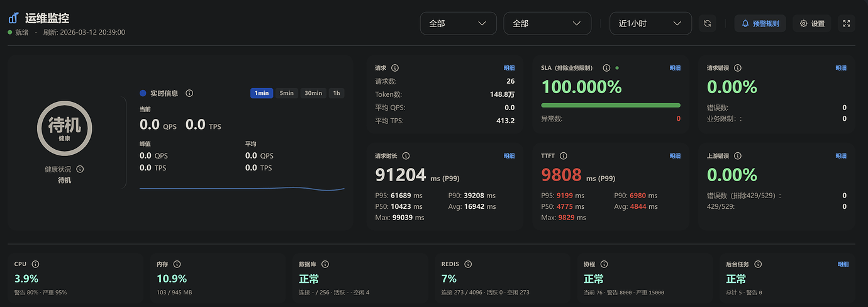The height and width of the screenshot is (307, 868).
Task: Click P95: 9199 ms in TTFT card
Action: point(563,196)
